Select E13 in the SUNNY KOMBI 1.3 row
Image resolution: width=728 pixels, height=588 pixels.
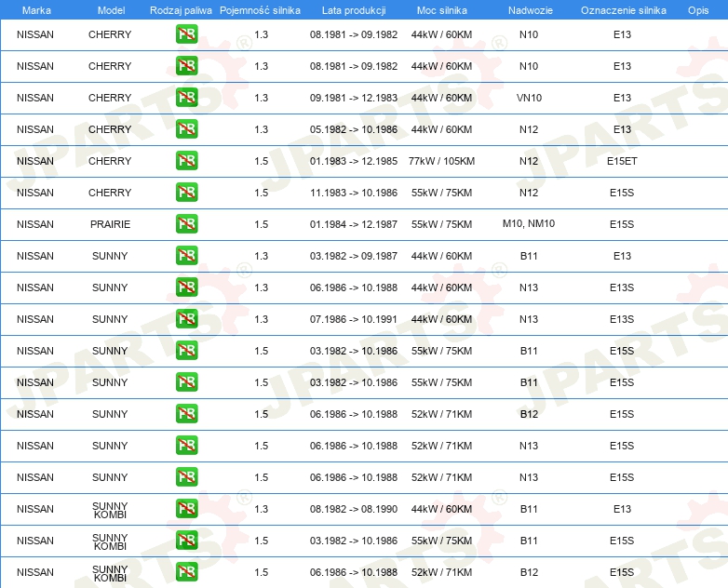click(x=622, y=509)
